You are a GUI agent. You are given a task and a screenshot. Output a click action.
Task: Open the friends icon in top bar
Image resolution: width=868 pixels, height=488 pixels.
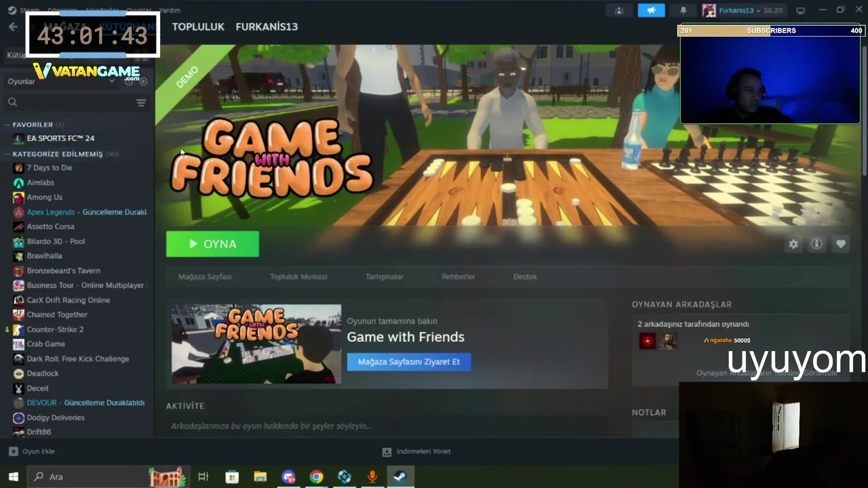618,10
